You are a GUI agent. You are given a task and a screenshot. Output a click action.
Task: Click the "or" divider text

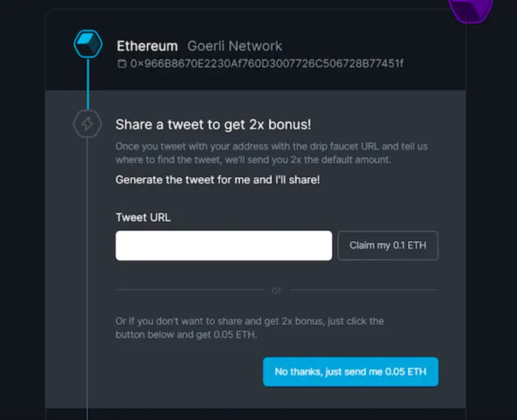pyautogui.click(x=276, y=291)
